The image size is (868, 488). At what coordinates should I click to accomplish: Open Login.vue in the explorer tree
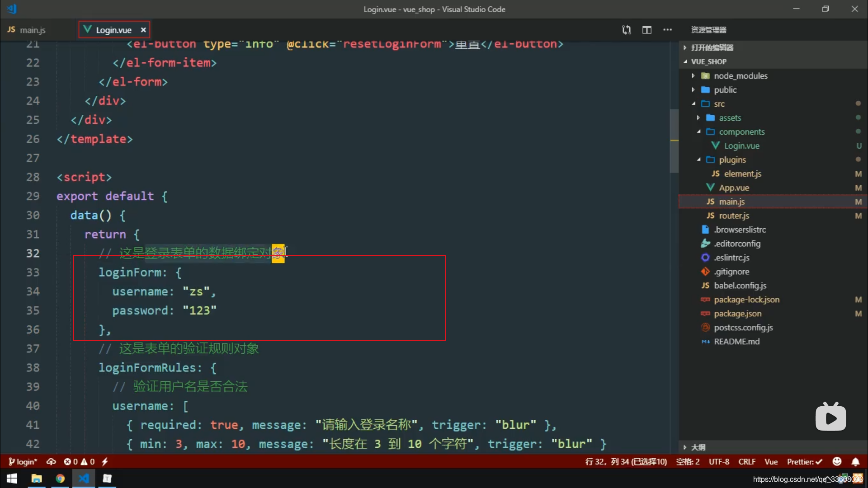click(741, 146)
